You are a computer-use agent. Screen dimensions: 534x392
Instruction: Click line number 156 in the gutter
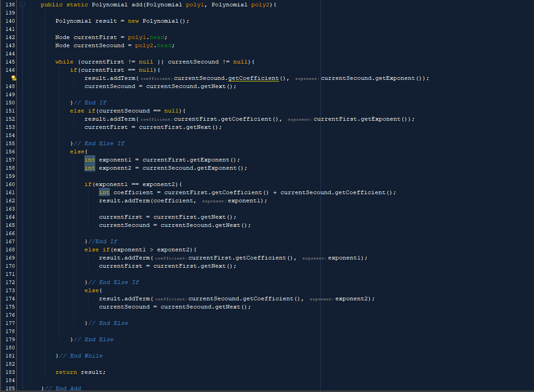pos(10,152)
